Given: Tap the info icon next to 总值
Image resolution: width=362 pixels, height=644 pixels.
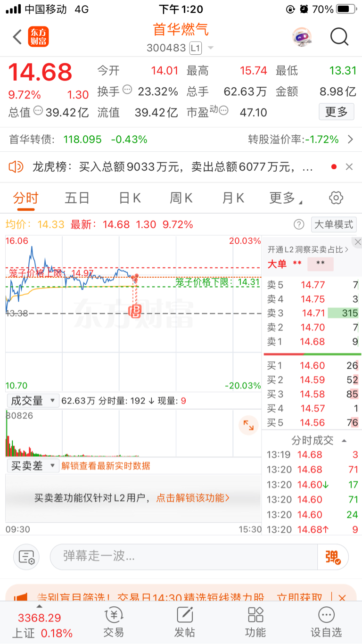Looking at the screenshot, I should [38, 111].
